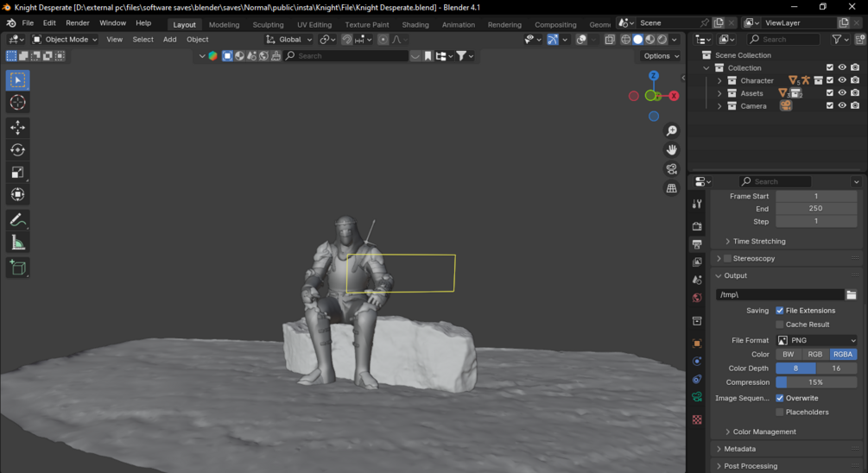
Task: Open the Global transform orientation dropdown
Action: 289,40
